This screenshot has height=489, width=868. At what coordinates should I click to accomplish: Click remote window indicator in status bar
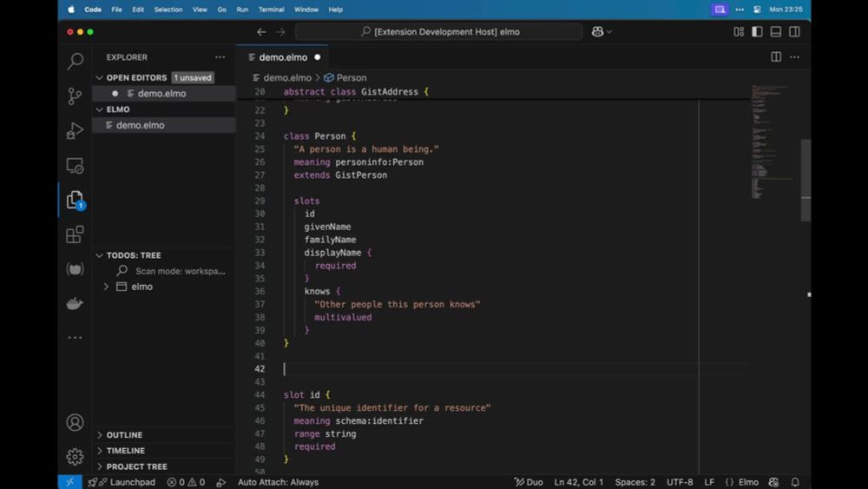pyautogui.click(x=69, y=482)
